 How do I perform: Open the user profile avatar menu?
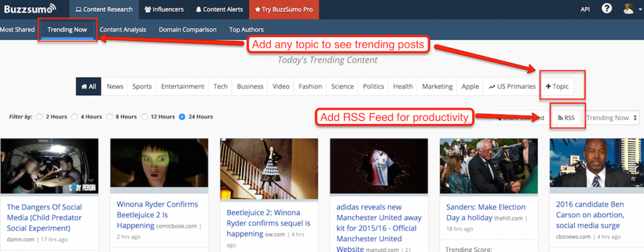coord(631,9)
